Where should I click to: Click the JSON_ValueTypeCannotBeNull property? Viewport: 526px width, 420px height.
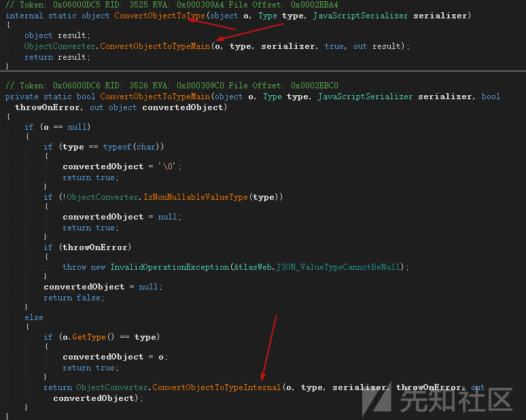click(x=338, y=267)
